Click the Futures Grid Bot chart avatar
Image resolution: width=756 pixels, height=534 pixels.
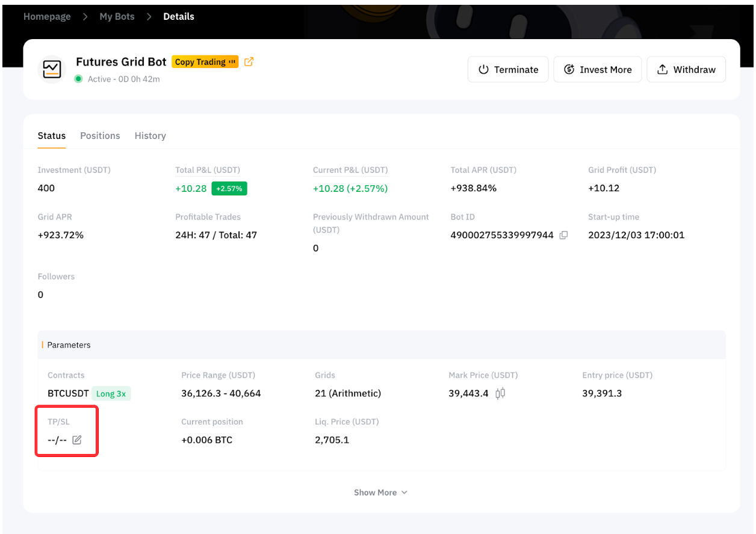click(51, 69)
